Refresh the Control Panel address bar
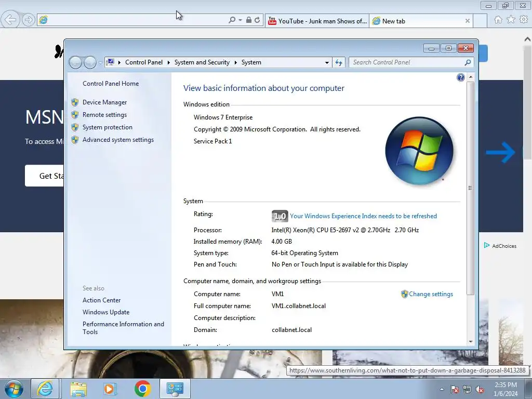532x399 pixels. [x=339, y=62]
